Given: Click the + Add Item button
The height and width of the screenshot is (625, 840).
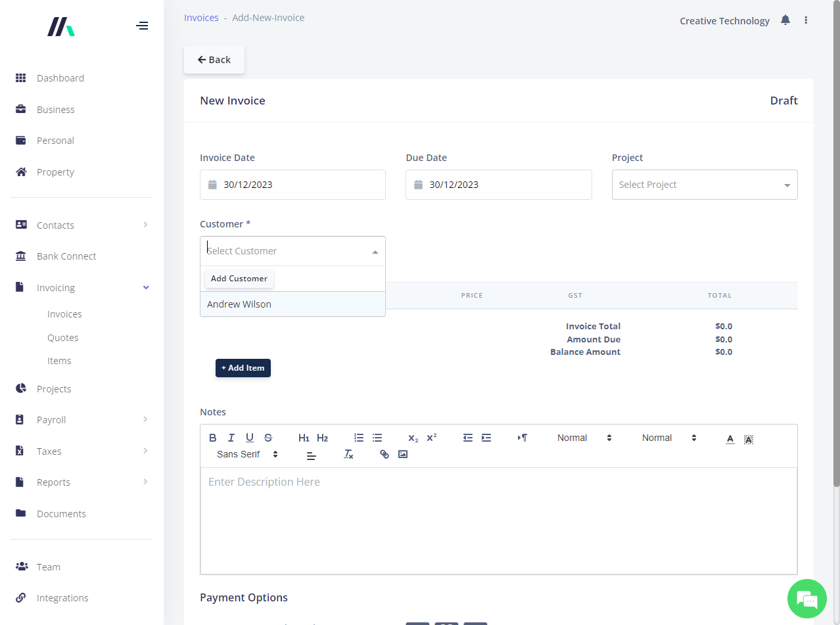Looking at the screenshot, I should pyautogui.click(x=243, y=368).
